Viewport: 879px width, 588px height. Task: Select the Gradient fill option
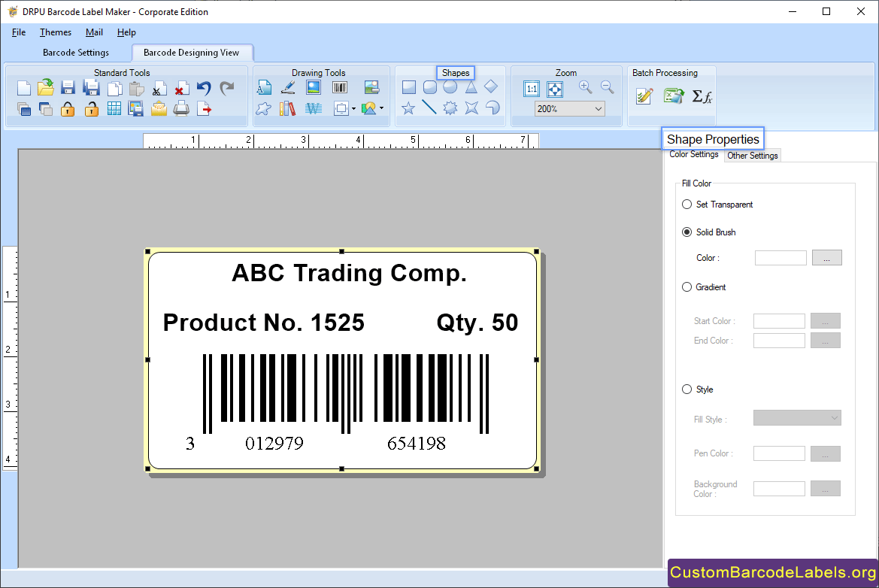tap(687, 287)
